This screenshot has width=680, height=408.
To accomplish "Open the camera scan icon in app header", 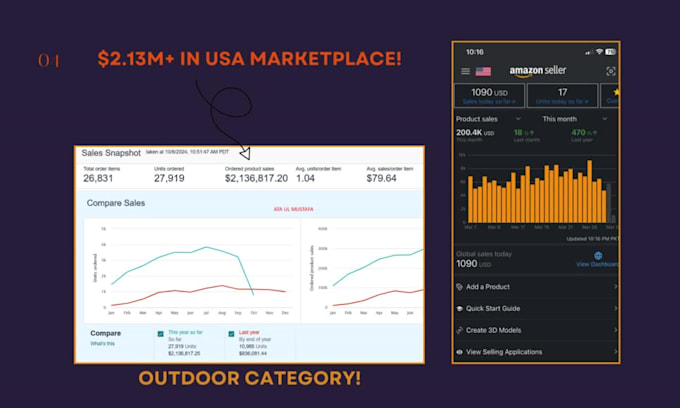I will coord(611,71).
